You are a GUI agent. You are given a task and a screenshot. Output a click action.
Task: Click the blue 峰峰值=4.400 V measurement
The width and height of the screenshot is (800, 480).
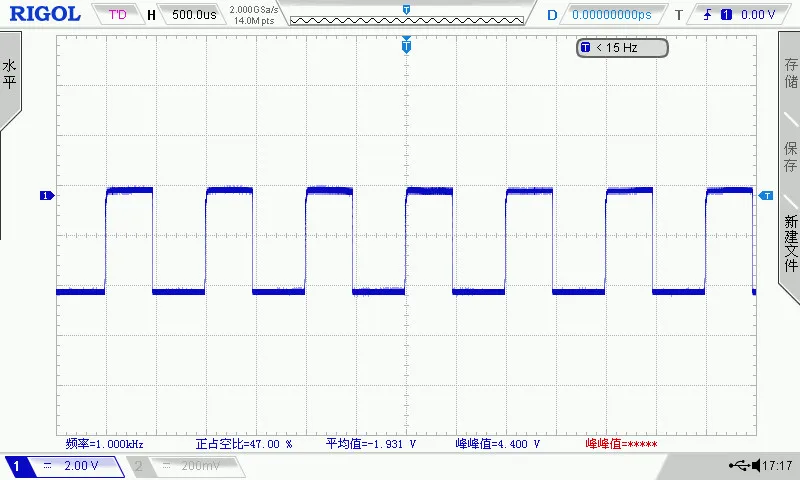(497, 444)
